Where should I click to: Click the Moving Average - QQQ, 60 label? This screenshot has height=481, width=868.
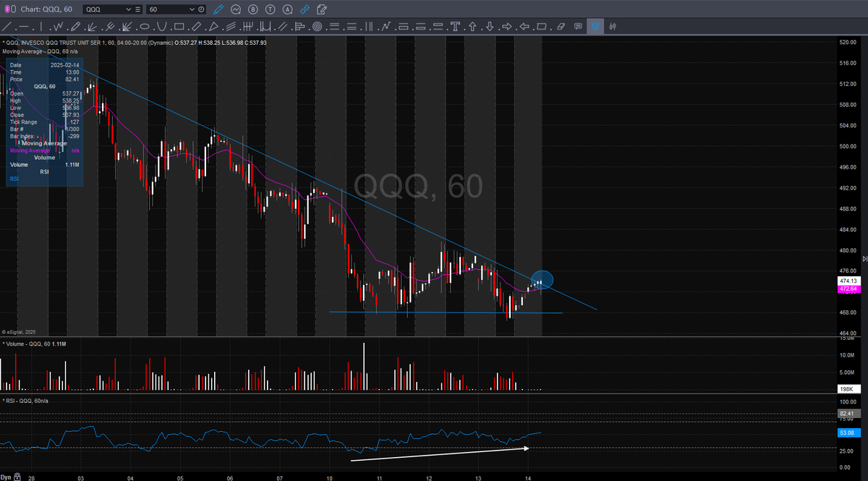point(41,51)
